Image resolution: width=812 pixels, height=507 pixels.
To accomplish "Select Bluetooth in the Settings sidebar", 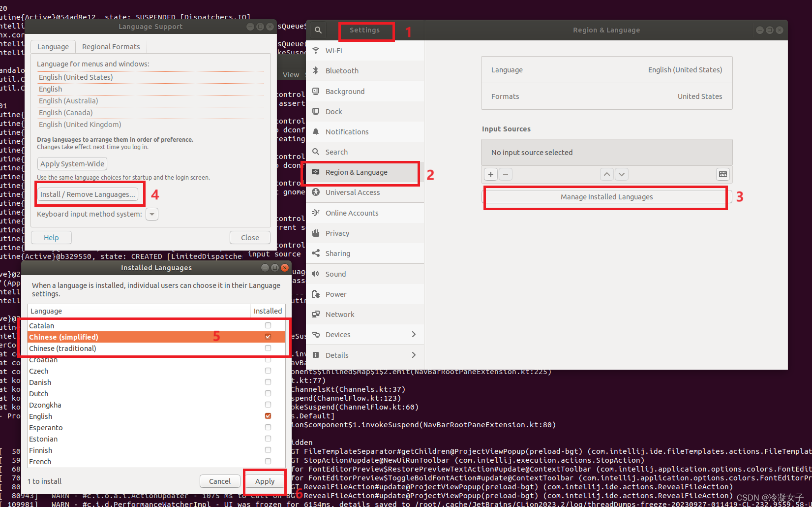I will point(341,70).
